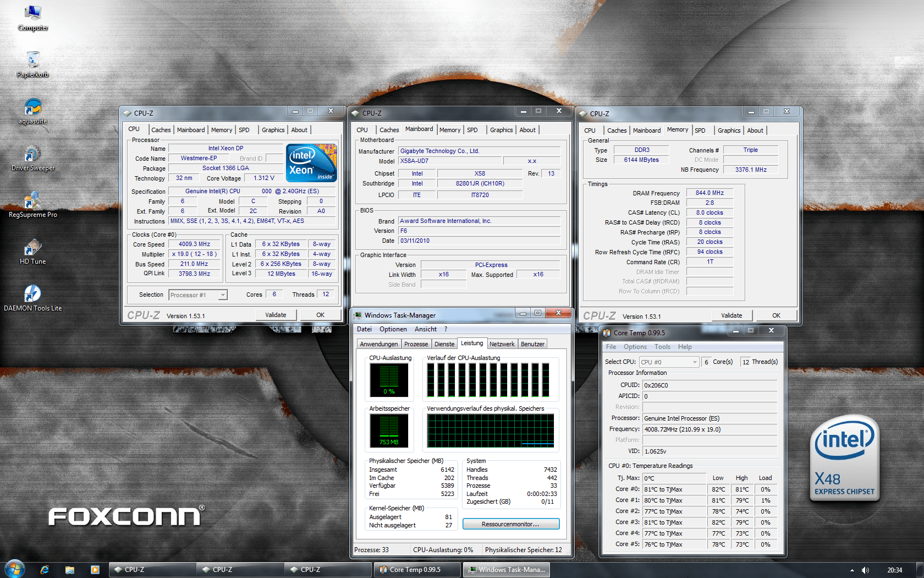Open the Ansicht menu in Task-Manager
Viewport: 924px width, 578px height.
click(x=426, y=329)
